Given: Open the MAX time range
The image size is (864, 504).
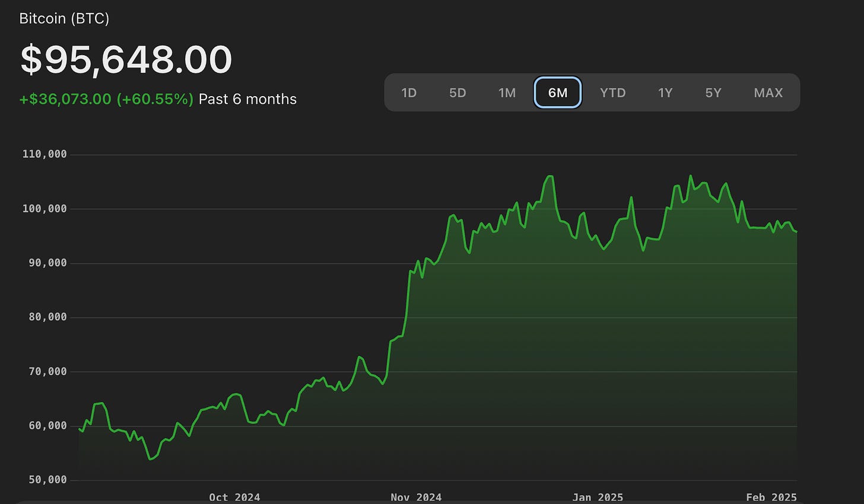Looking at the screenshot, I should click(x=768, y=92).
